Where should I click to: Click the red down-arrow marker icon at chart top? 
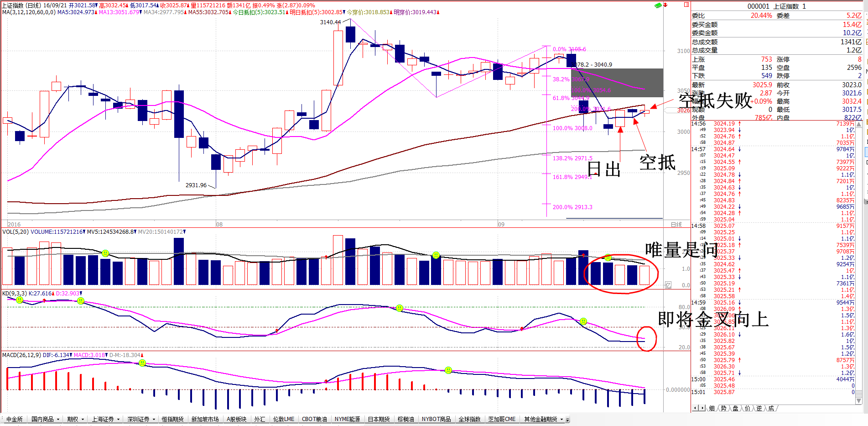665,5
